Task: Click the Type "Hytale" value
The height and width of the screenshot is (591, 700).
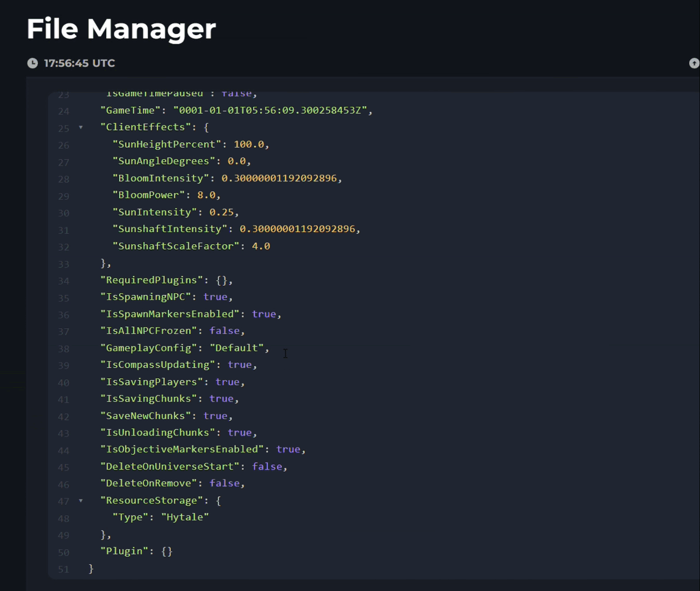Action: click(185, 517)
